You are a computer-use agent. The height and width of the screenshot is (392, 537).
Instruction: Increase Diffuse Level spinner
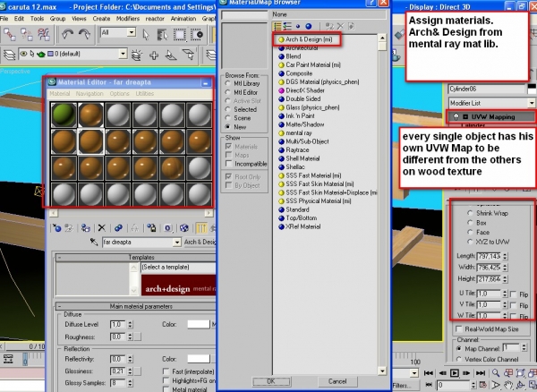[130, 322]
